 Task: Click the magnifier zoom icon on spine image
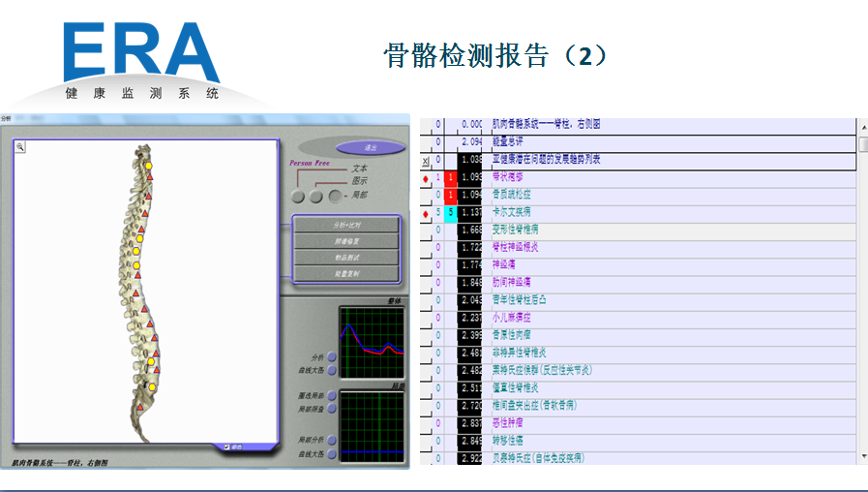coord(19,147)
